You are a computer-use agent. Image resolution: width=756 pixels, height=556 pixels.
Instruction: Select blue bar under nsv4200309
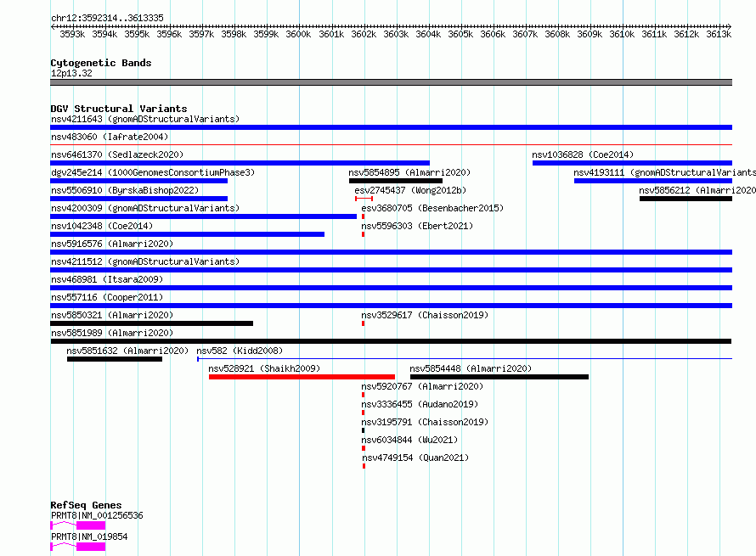coord(204,216)
